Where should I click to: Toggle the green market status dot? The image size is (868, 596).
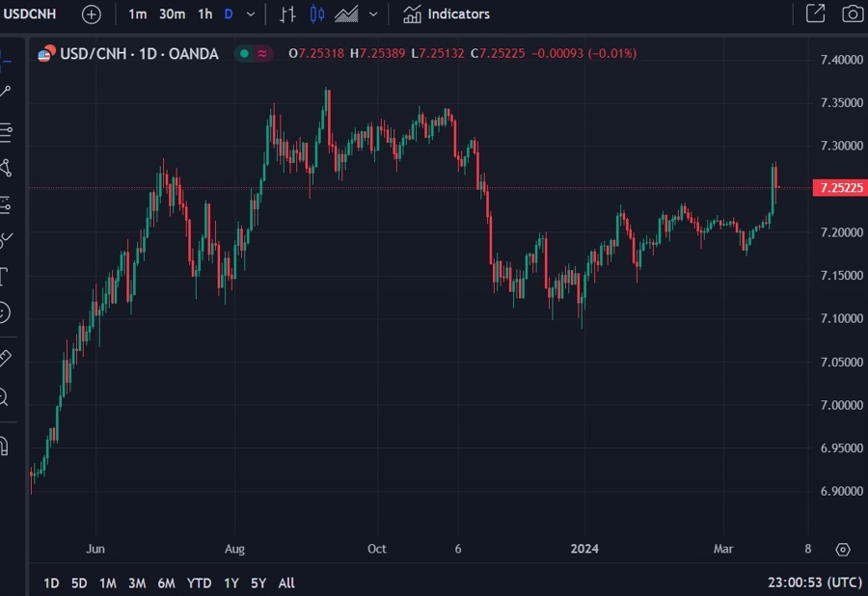(244, 53)
